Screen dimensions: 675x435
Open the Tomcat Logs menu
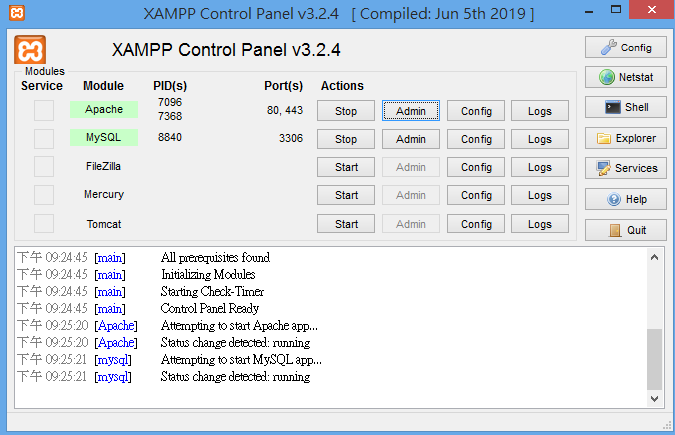[x=540, y=224]
